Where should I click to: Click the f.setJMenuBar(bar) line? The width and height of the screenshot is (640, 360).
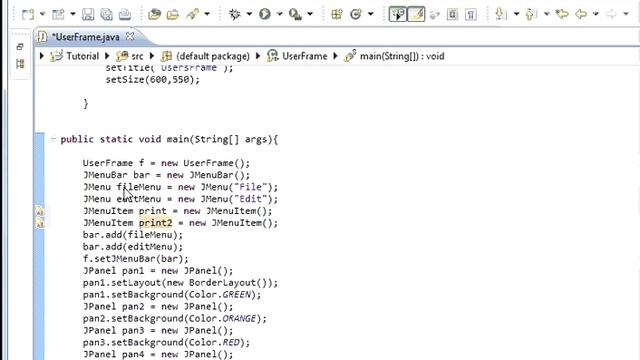136,259
